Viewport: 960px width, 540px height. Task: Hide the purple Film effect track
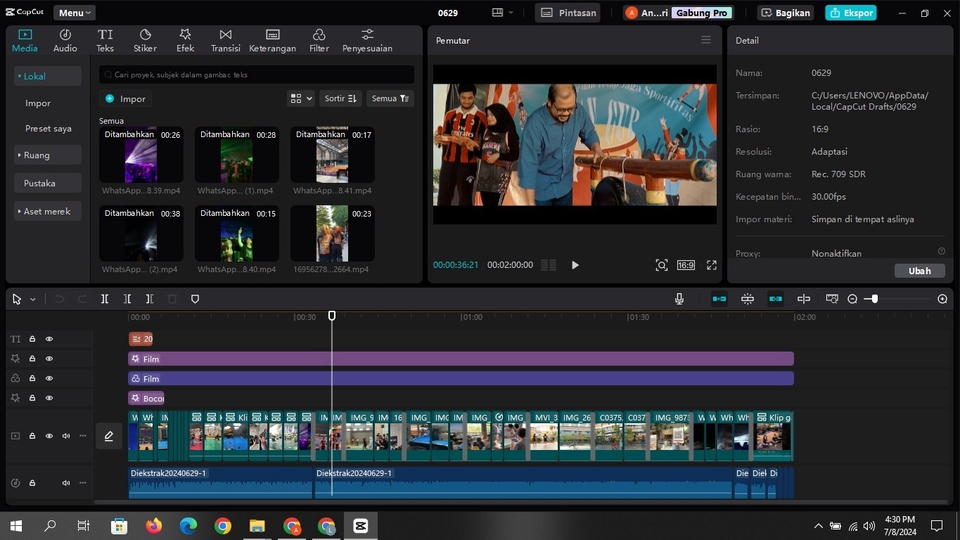click(x=49, y=358)
